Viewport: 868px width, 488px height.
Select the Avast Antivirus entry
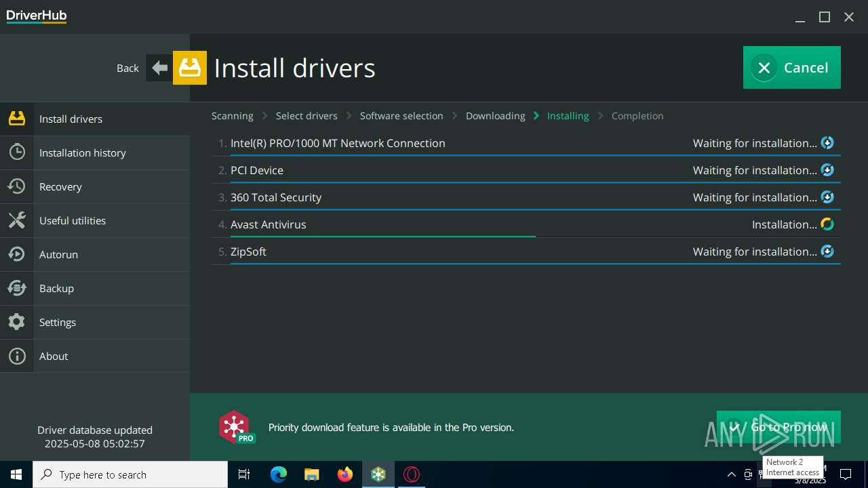[x=526, y=224]
